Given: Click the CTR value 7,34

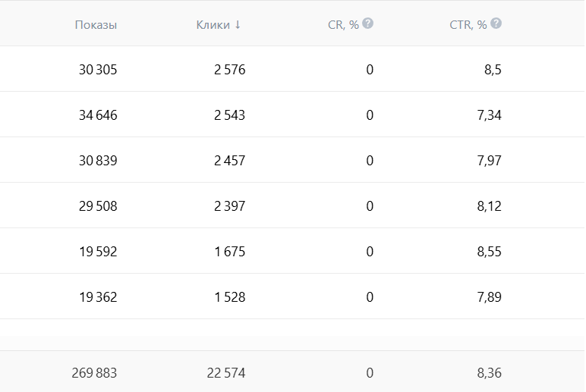Looking at the screenshot, I should pos(490,115).
